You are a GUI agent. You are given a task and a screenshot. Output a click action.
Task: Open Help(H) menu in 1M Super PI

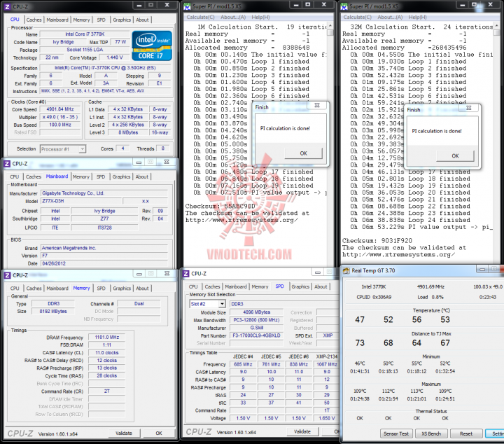[x=260, y=18]
